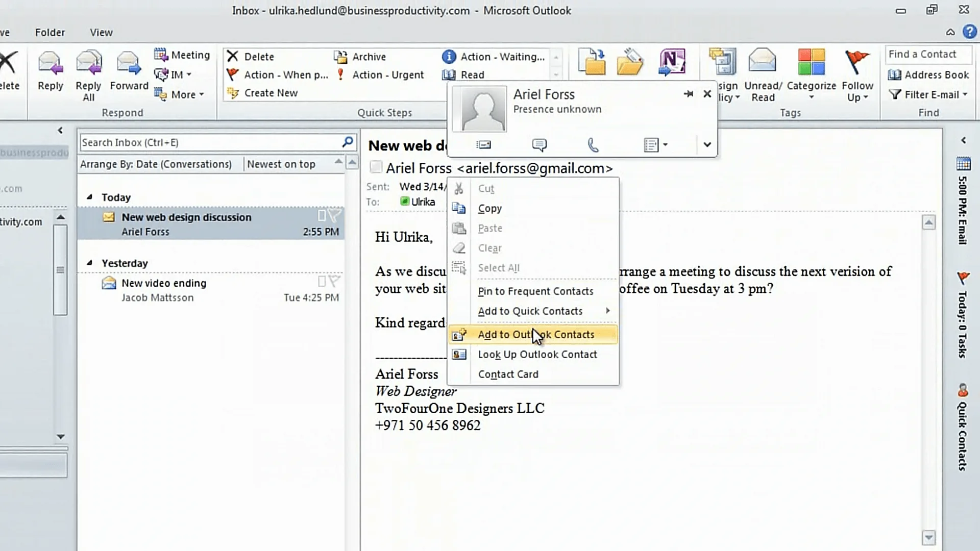Click the Reply mail icon

[50, 64]
